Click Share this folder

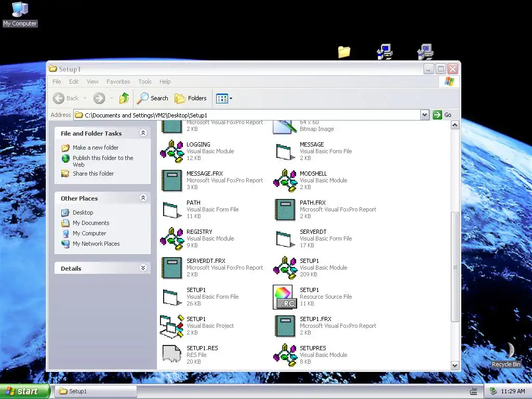pyautogui.click(x=93, y=174)
